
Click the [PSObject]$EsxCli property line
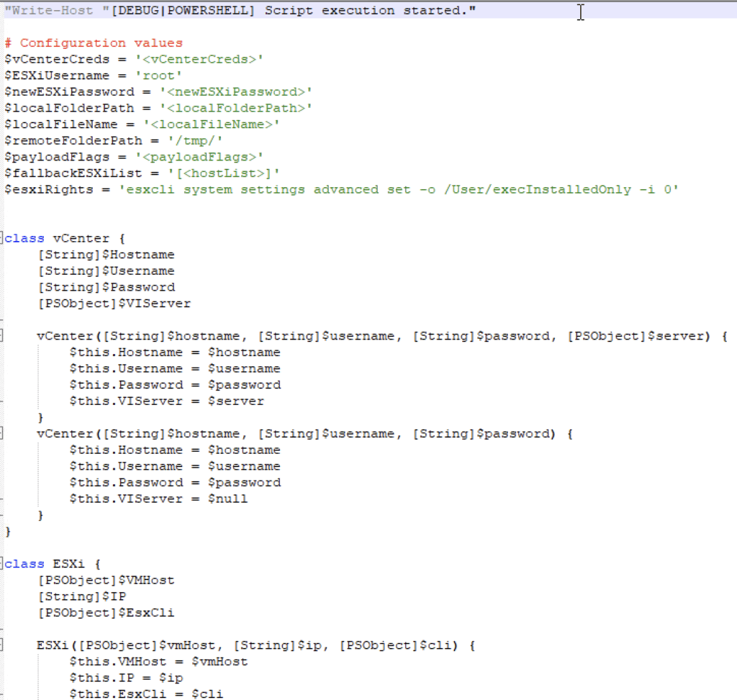point(107,613)
